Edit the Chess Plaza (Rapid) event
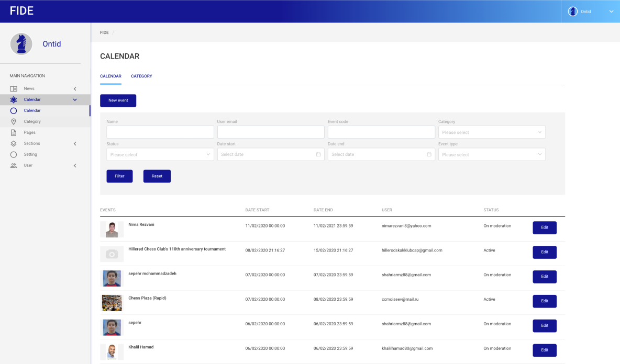The width and height of the screenshot is (620, 364). tap(545, 301)
